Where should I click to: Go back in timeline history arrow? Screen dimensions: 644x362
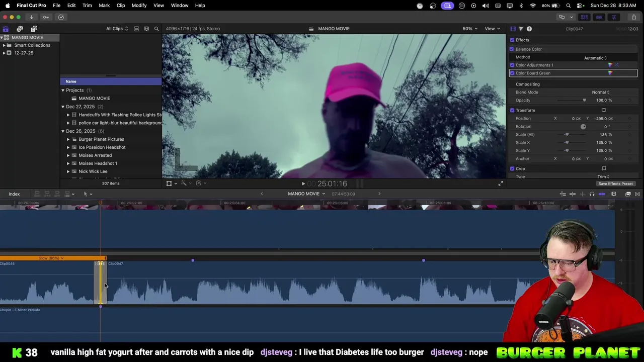262,194
